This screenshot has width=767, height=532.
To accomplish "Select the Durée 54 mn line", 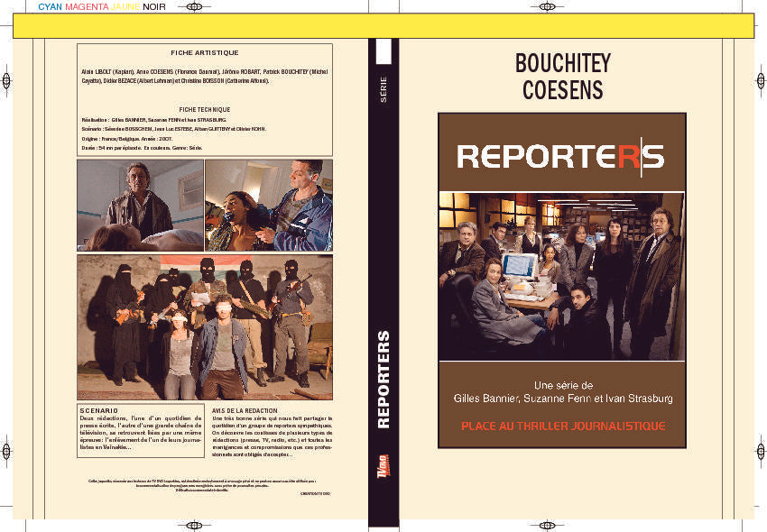I will coord(142,148).
